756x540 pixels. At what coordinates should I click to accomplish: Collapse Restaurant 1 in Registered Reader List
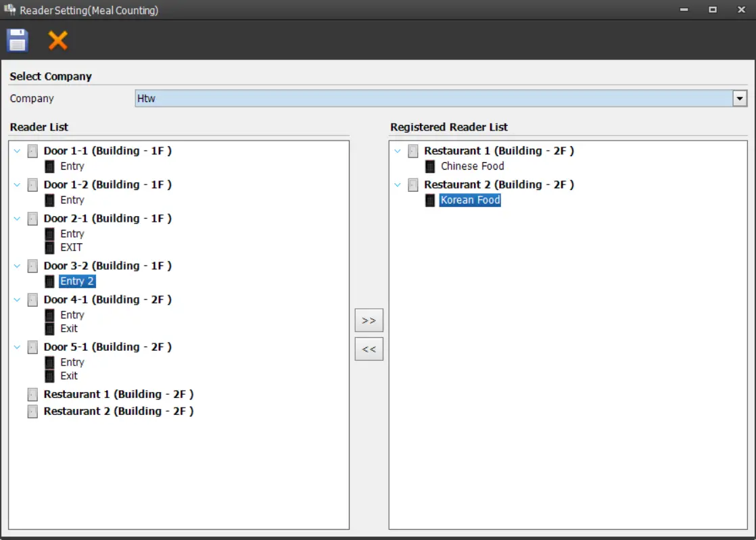coord(398,151)
